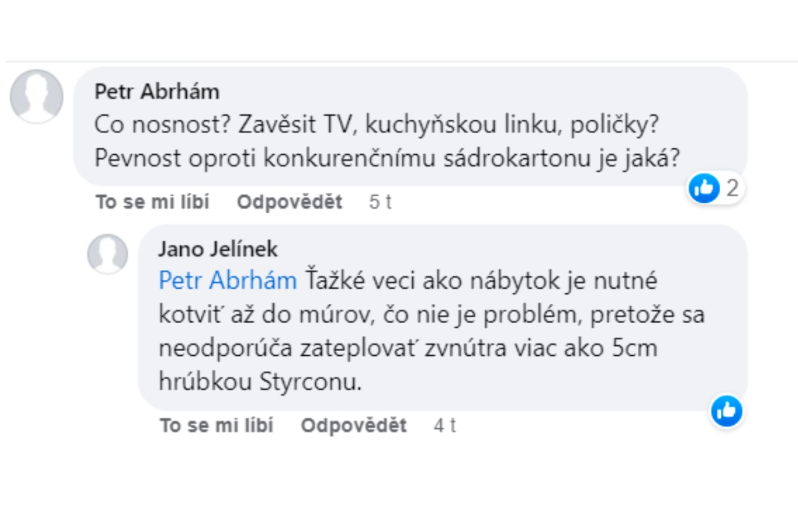Like Jano Jelínek's reply with "To se mi líbí"
Image resolution: width=798 pixels, height=532 pixels.
coord(216,426)
